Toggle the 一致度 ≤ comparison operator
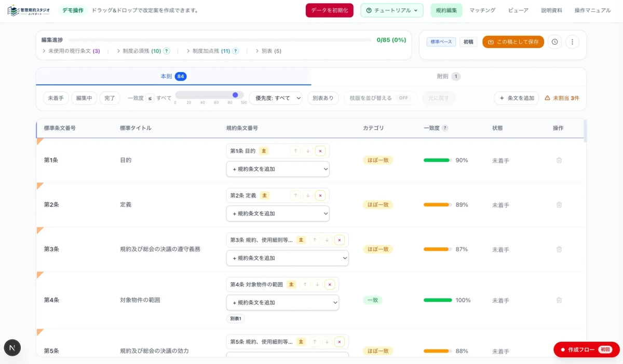 (x=150, y=98)
